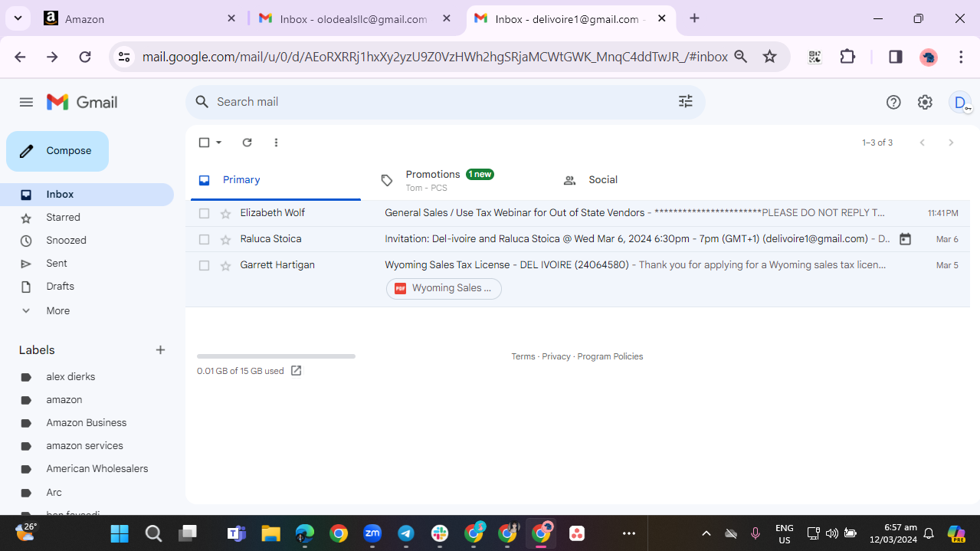Open the three-dot more options in mail toolbar
The width and height of the screenshot is (980, 551).
pos(276,143)
